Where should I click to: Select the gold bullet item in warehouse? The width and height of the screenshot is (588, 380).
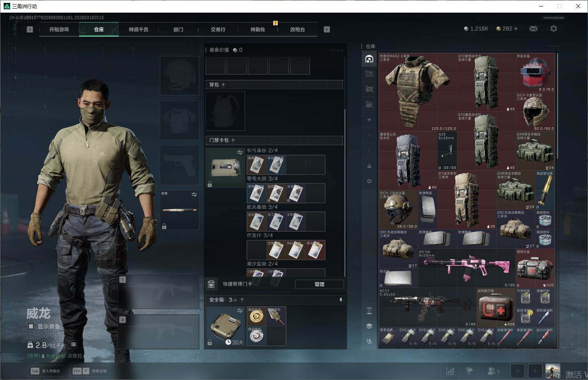pyautogui.click(x=545, y=190)
